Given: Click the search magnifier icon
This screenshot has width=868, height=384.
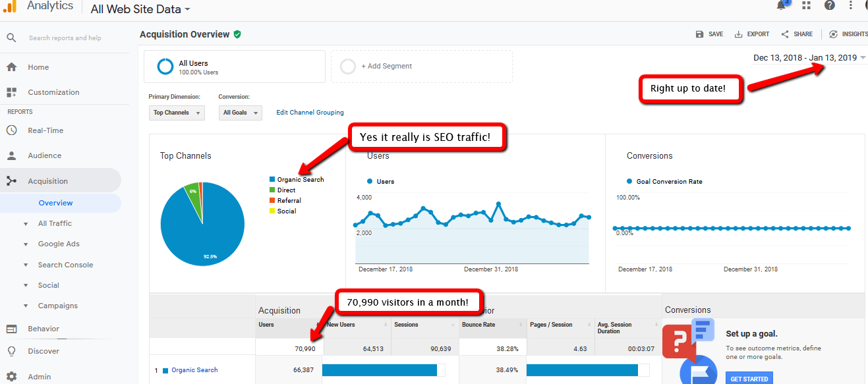Looking at the screenshot, I should coord(11,38).
